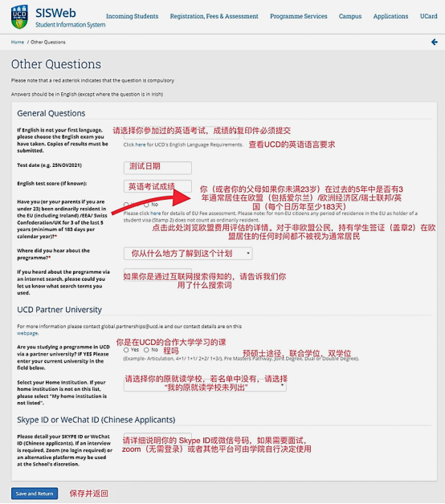
Task: Open 'Where did you hear' dropdown
Action: point(188,254)
